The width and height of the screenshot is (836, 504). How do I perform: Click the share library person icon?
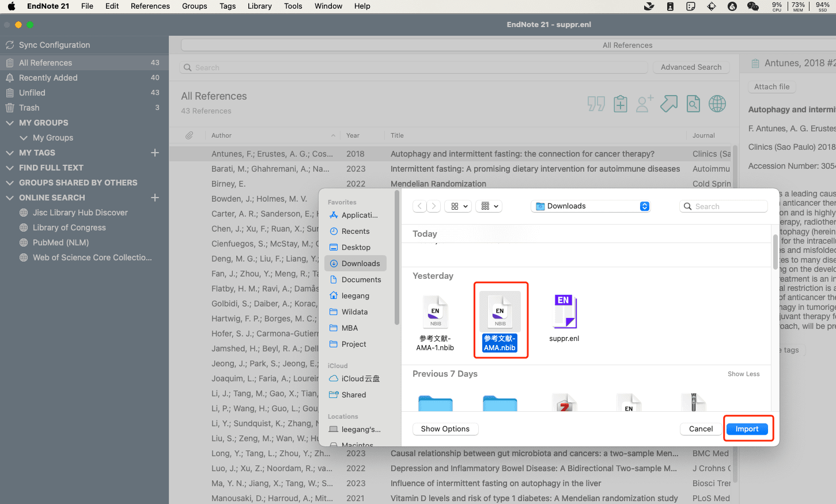(x=644, y=104)
